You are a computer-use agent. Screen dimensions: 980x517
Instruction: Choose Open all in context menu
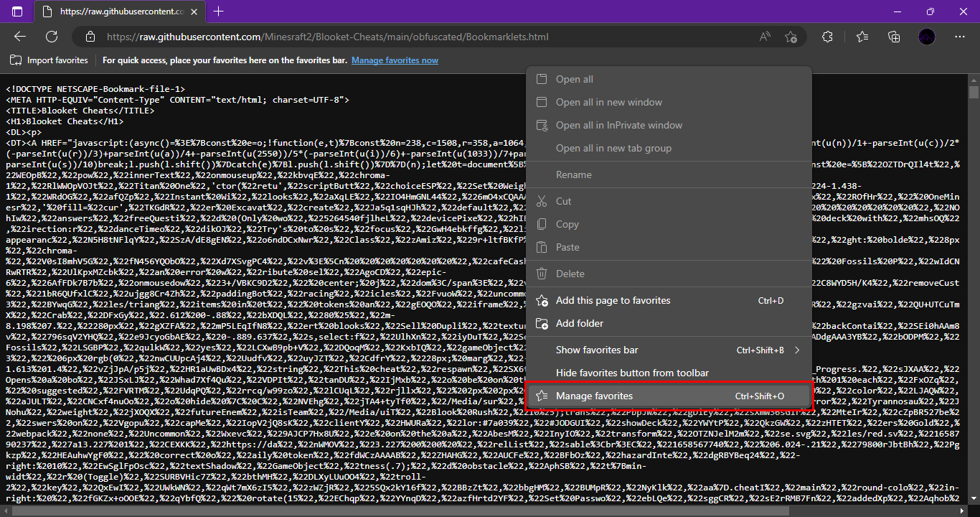click(x=669, y=80)
